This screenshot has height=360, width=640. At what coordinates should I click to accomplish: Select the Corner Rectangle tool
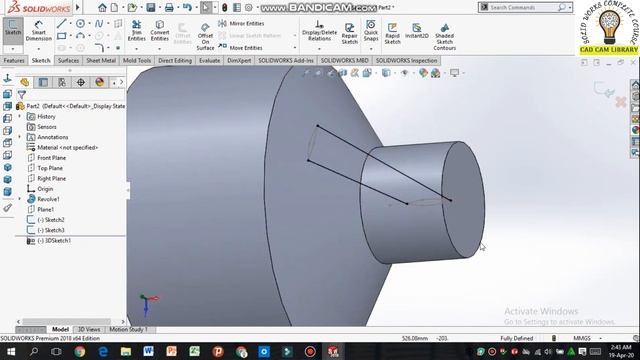(62, 36)
